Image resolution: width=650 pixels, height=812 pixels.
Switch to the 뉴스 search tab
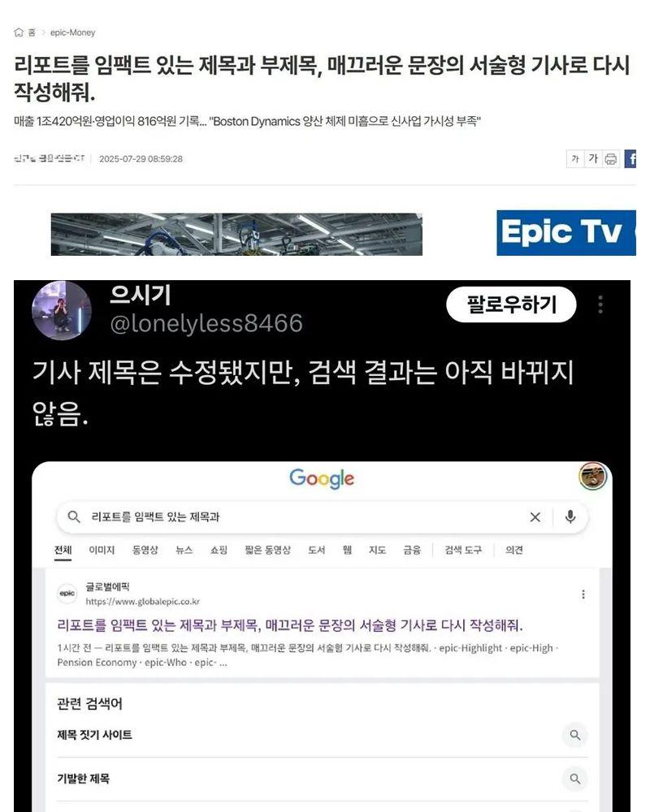(184, 550)
